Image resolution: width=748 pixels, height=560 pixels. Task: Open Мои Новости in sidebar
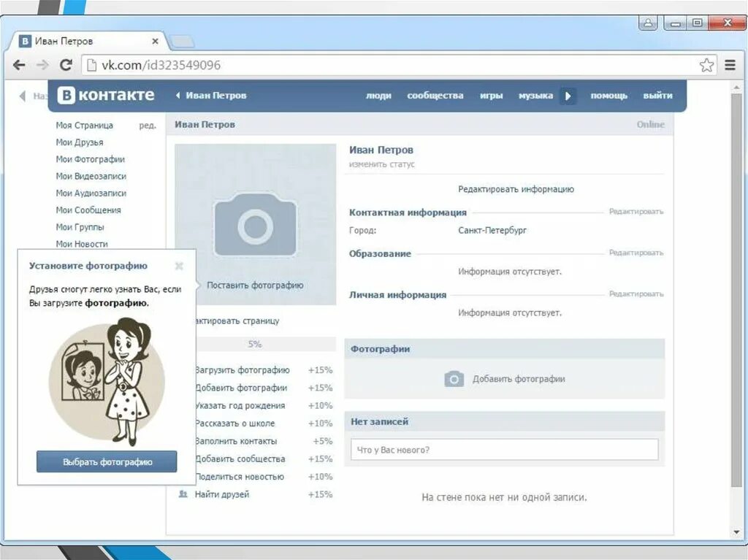coord(82,244)
